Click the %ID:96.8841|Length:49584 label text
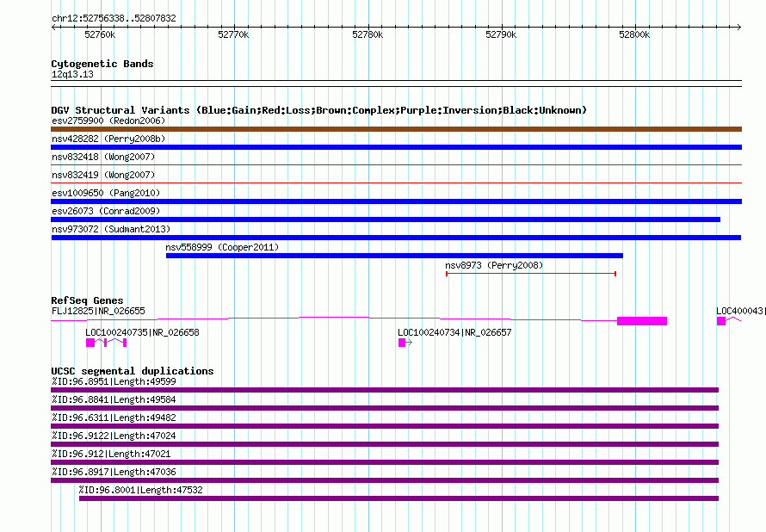The height and width of the screenshot is (532, 766). coord(114,399)
